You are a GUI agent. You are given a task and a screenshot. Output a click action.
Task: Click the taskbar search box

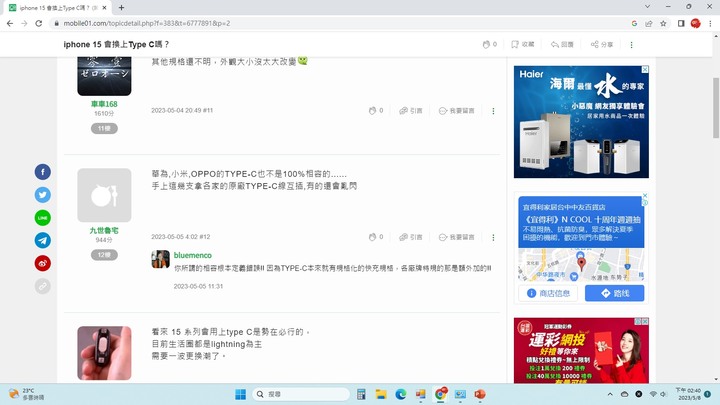pyautogui.click(x=301, y=394)
